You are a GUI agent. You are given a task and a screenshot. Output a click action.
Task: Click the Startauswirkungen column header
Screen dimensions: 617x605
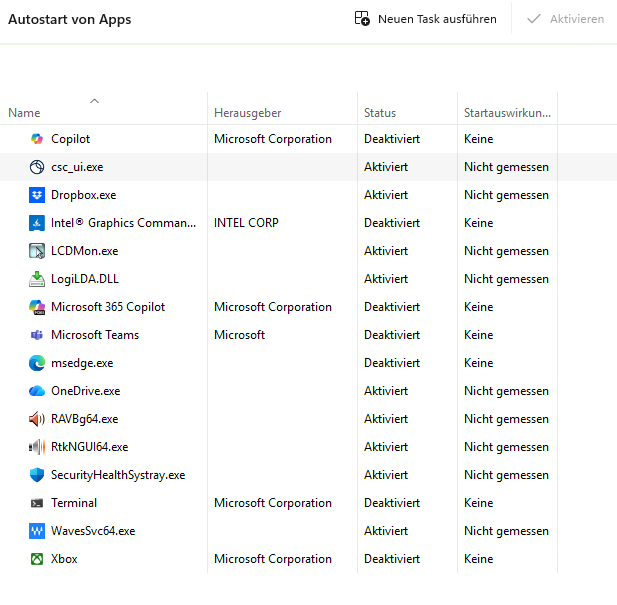[x=507, y=113]
